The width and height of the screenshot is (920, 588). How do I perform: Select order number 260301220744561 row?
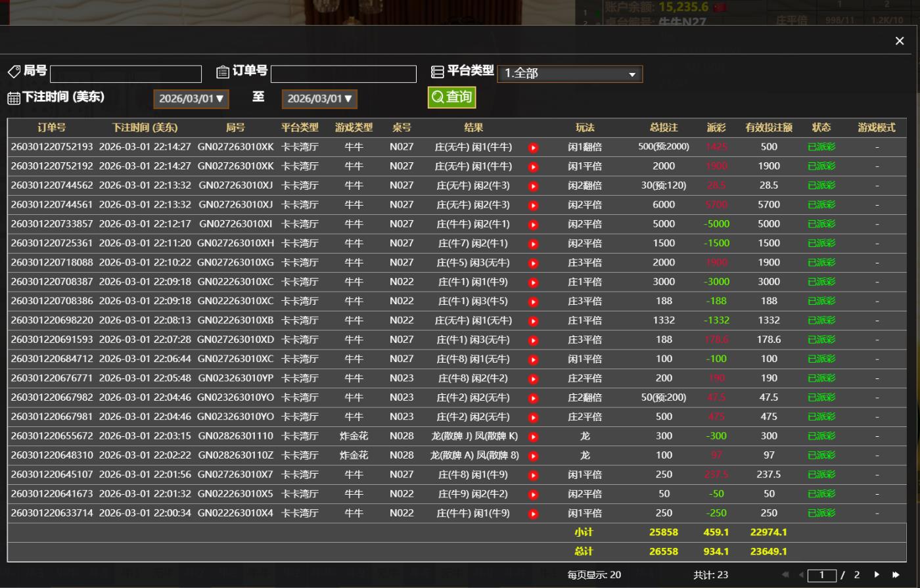pos(52,205)
